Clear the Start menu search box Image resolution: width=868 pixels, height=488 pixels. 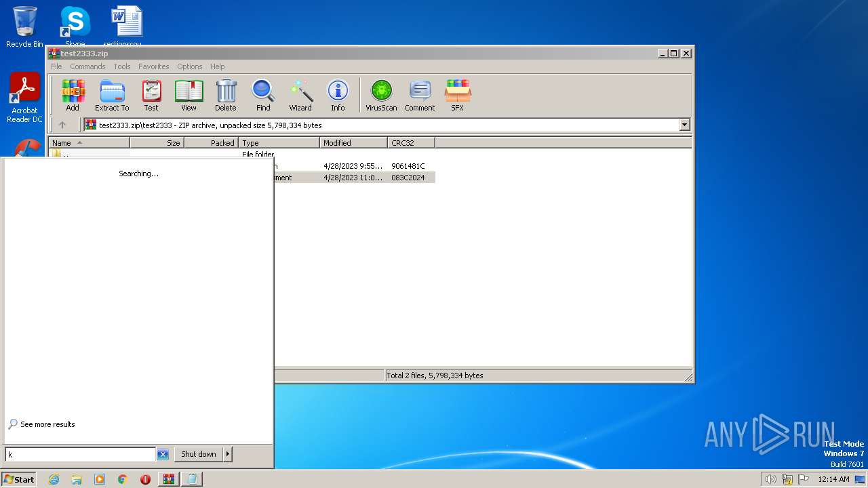[x=163, y=455]
